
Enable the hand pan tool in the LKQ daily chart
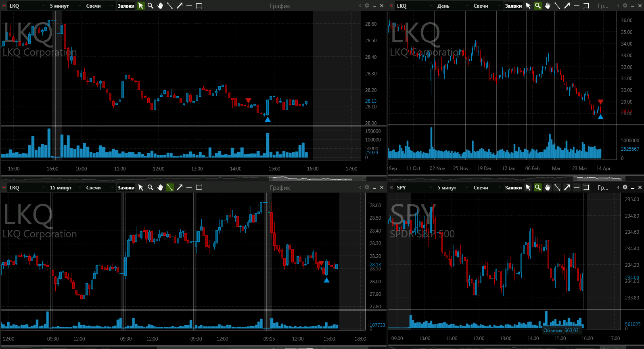click(548, 6)
